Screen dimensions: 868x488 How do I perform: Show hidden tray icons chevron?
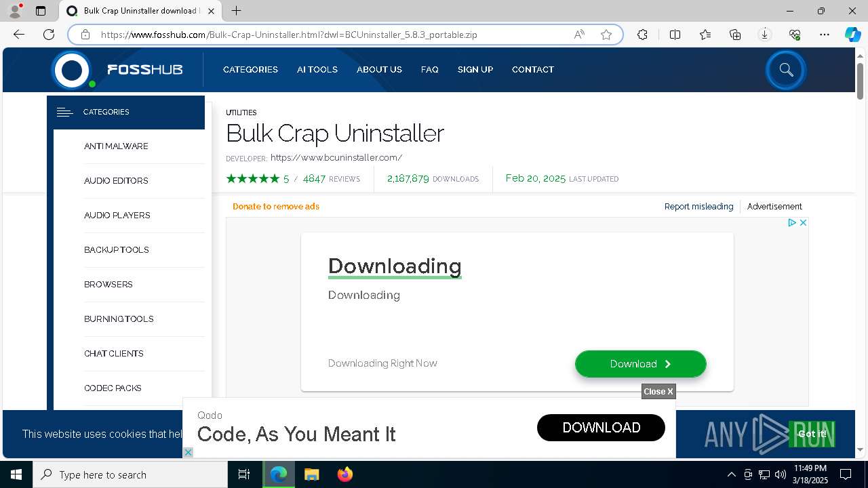[731, 474]
